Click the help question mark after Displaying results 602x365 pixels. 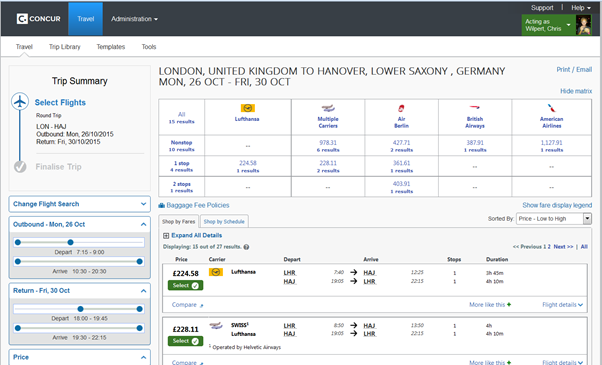tap(246, 247)
